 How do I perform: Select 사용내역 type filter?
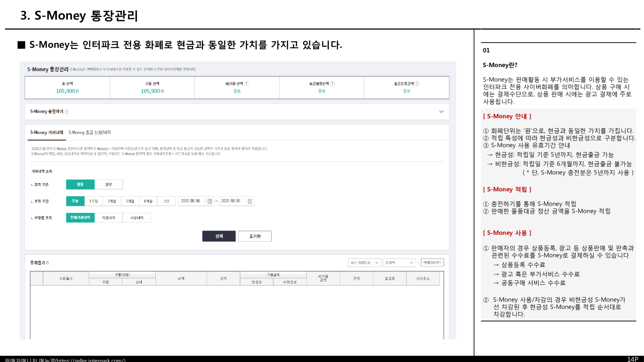click(137, 218)
